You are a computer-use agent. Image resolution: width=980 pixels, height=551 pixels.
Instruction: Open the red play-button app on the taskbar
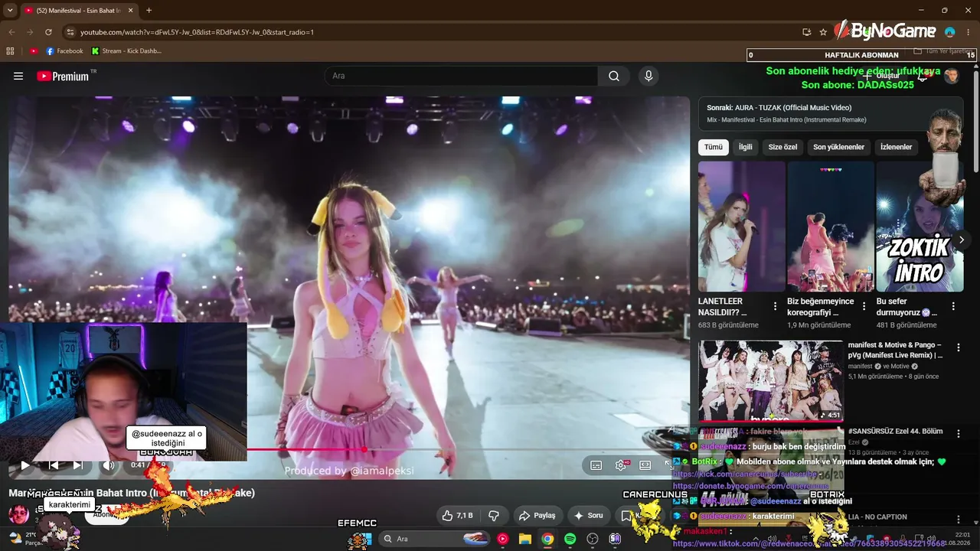[502, 539]
